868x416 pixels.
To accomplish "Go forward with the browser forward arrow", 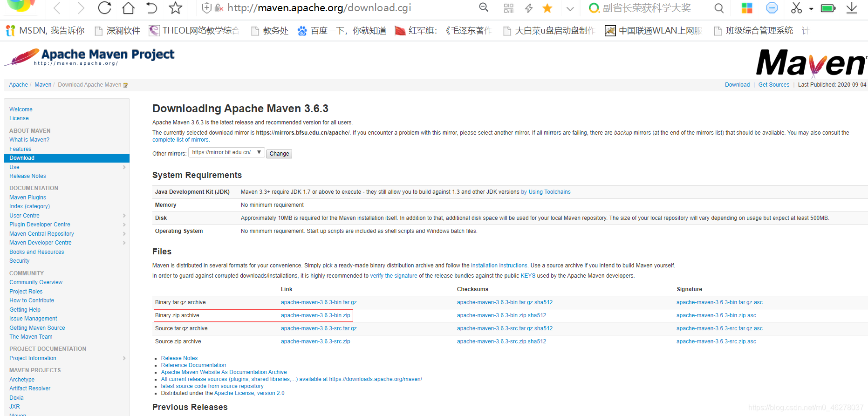I will (81, 8).
